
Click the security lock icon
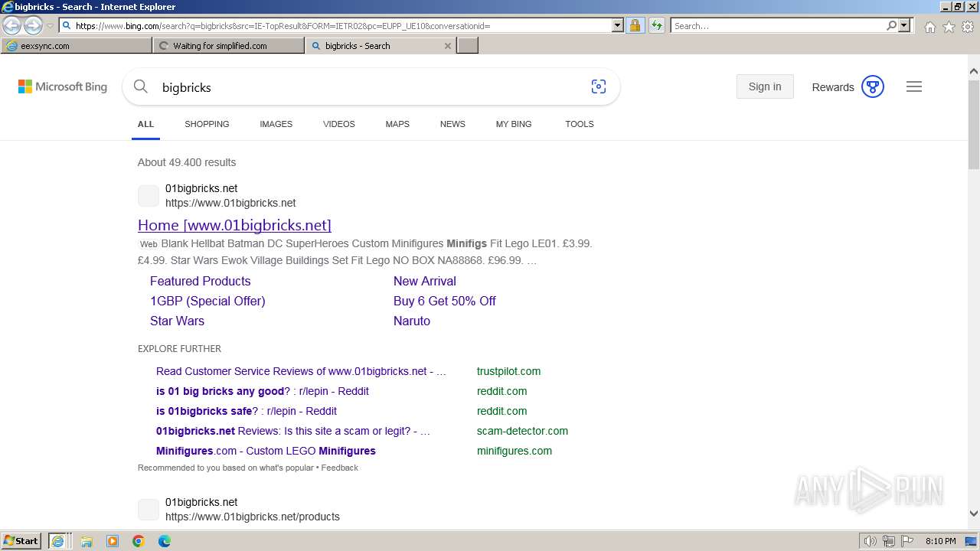(x=635, y=25)
